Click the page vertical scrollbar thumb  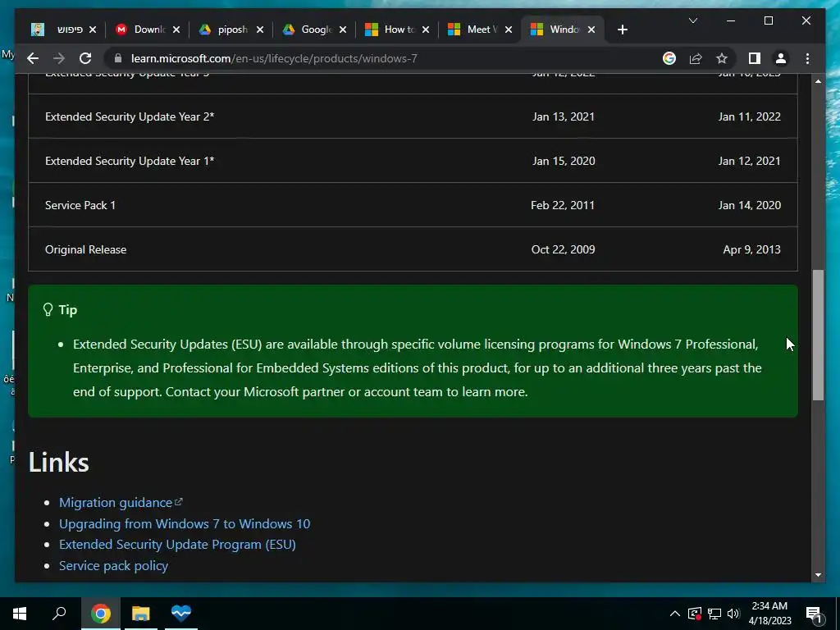coord(818,335)
